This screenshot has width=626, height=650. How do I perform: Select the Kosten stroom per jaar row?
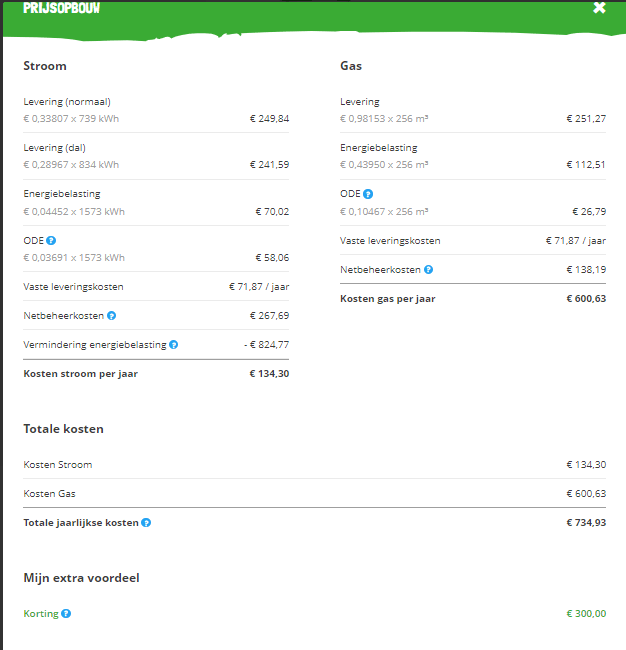coord(156,374)
